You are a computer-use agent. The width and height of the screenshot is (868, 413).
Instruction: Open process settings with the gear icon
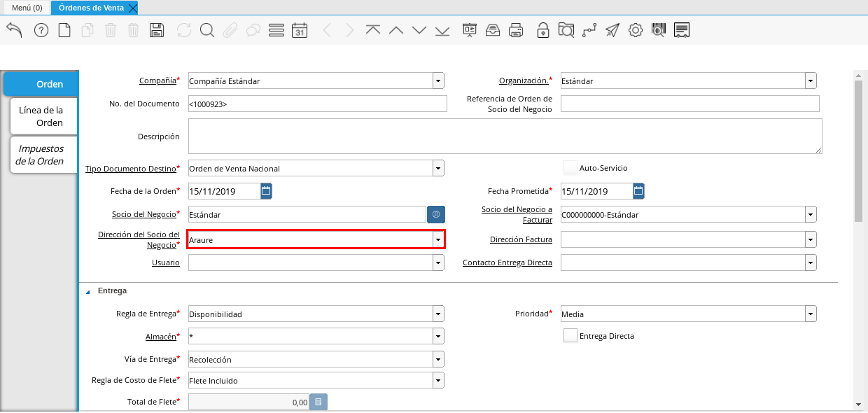point(635,30)
